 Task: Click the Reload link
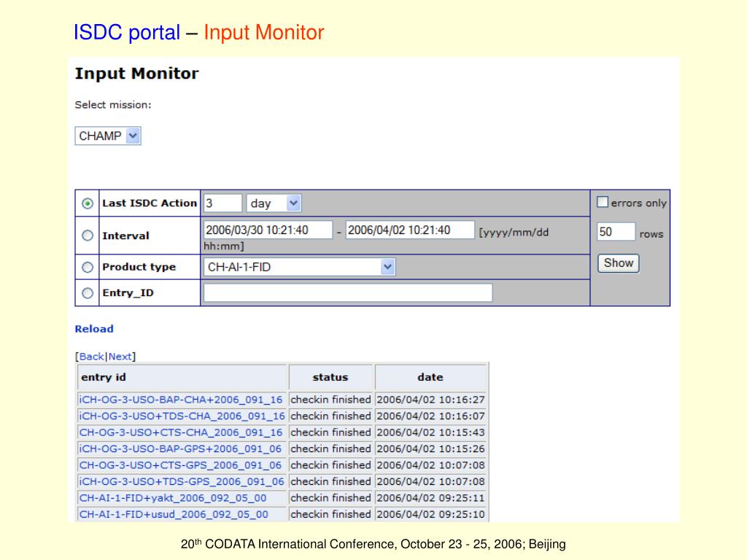coord(94,329)
